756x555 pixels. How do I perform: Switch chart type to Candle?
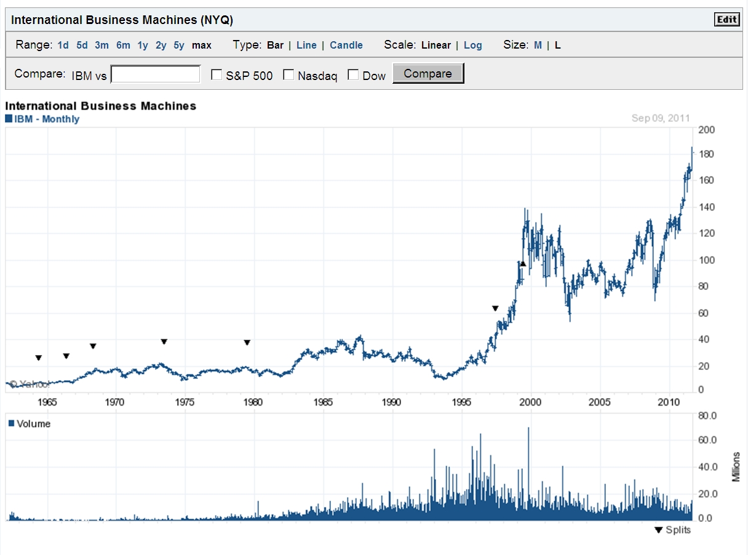[x=346, y=45]
